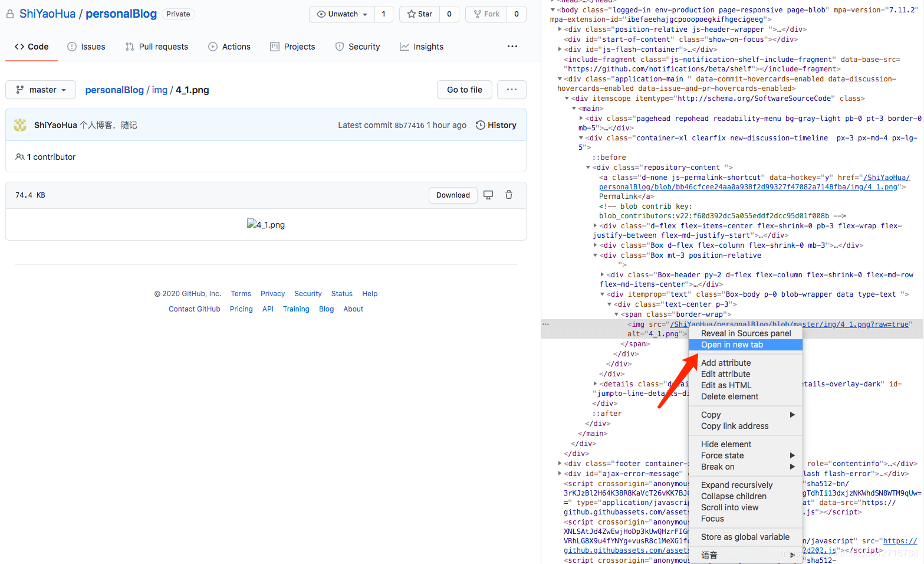Open the Terms footer link
924x564 pixels.
[241, 294]
